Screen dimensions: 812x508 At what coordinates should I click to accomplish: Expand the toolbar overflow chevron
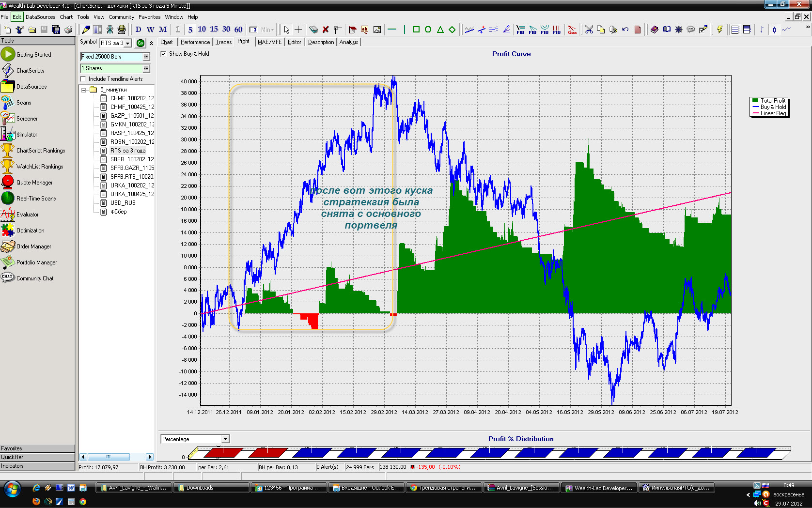[x=808, y=27]
